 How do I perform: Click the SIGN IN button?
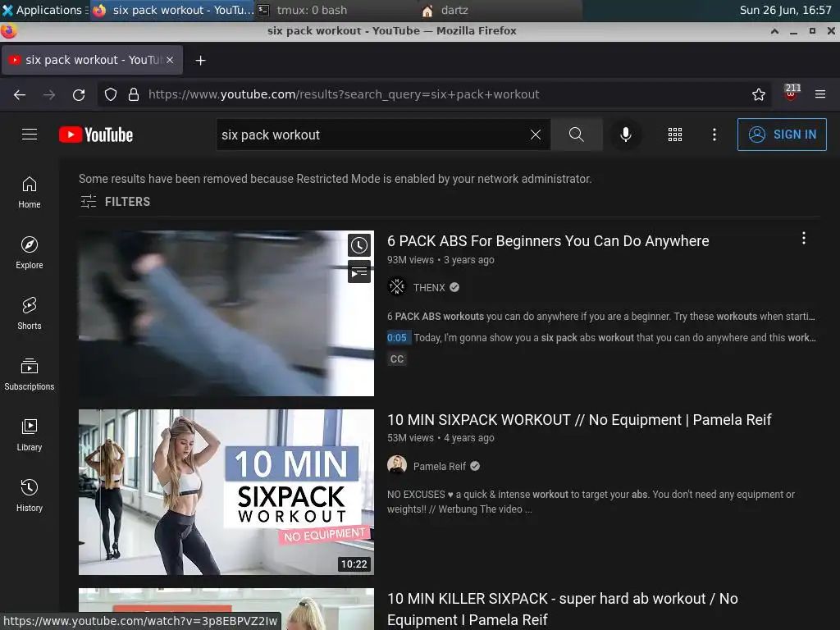tap(782, 135)
